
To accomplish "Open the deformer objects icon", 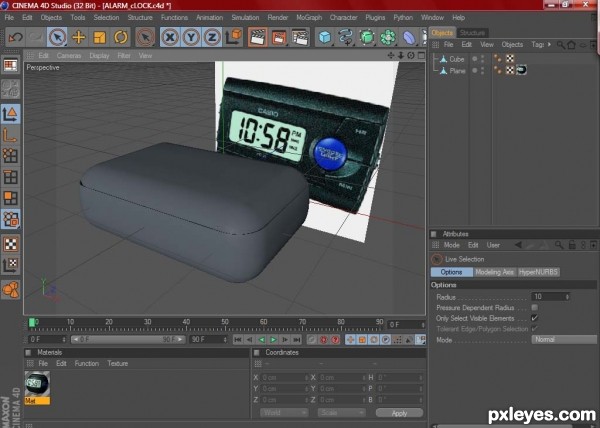I will coord(409,37).
